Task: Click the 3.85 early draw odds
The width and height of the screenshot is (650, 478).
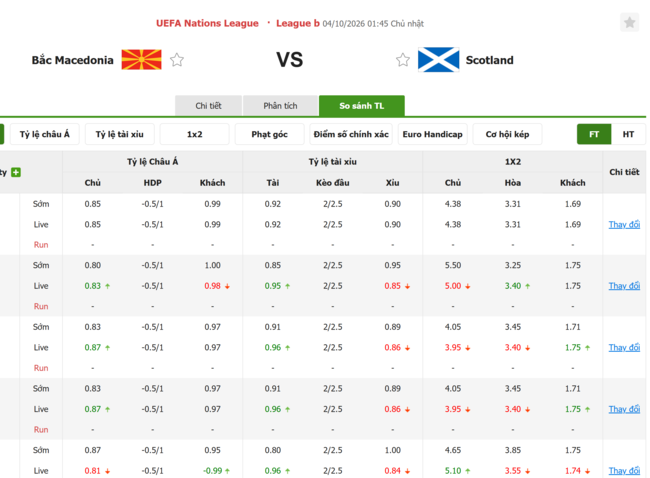Action: click(x=513, y=450)
